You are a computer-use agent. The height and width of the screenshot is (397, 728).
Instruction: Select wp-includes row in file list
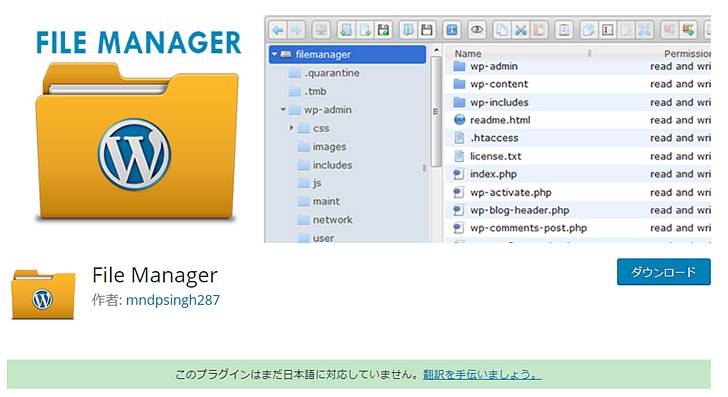[578, 102]
